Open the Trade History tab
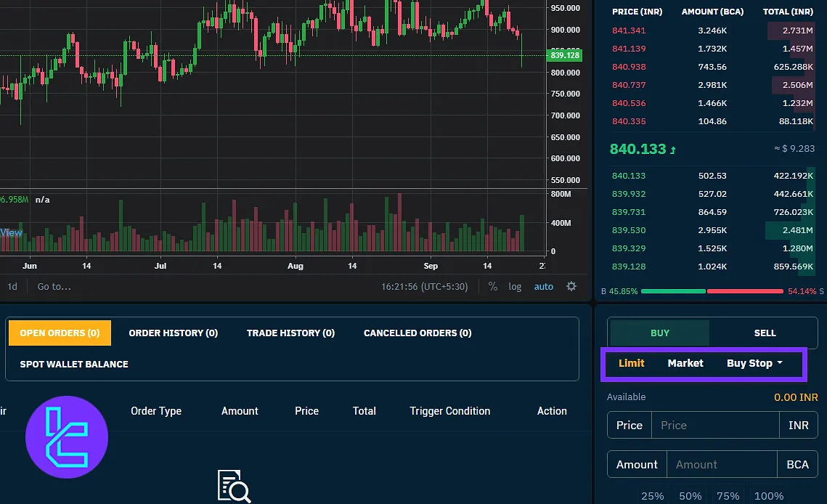827x504 pixels. click(x=290, y=333)
